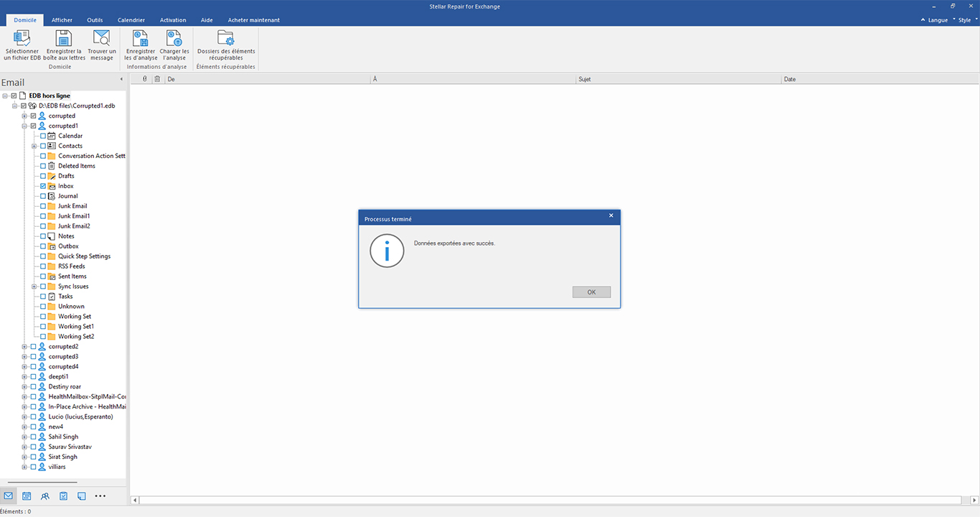Viewport: 980px width, 517px height.
Task: Open the Acheter maintenant tab
Action: (254, 20)
